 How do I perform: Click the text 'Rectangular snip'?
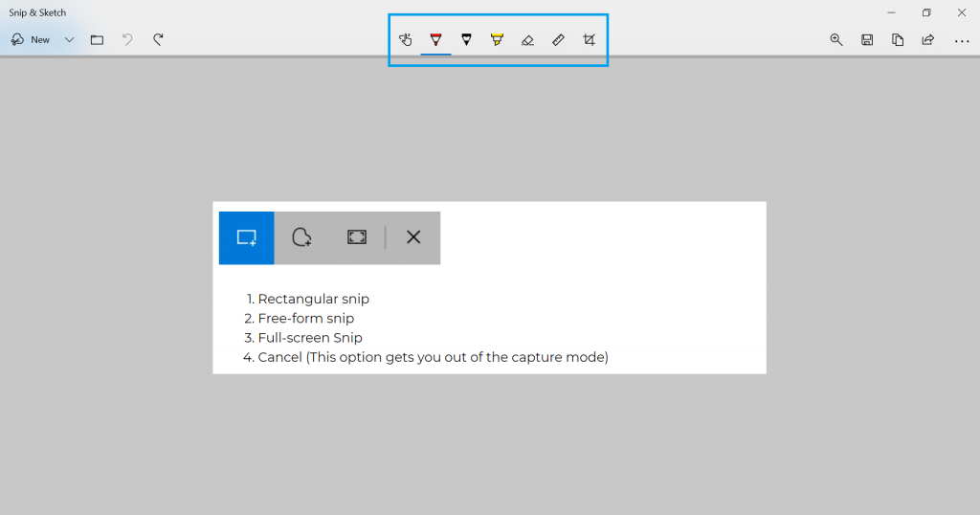point(313,299)
